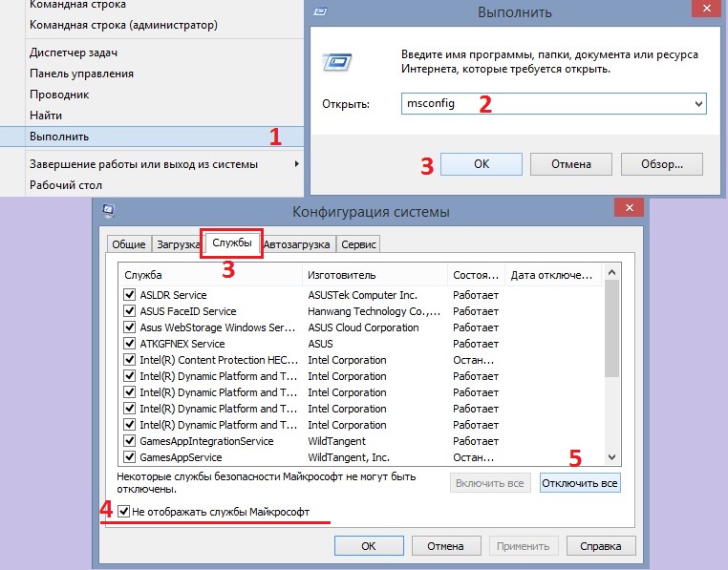Select the 'ASUS Cloud Corporation' cell
728x570 pixels.
363,327
